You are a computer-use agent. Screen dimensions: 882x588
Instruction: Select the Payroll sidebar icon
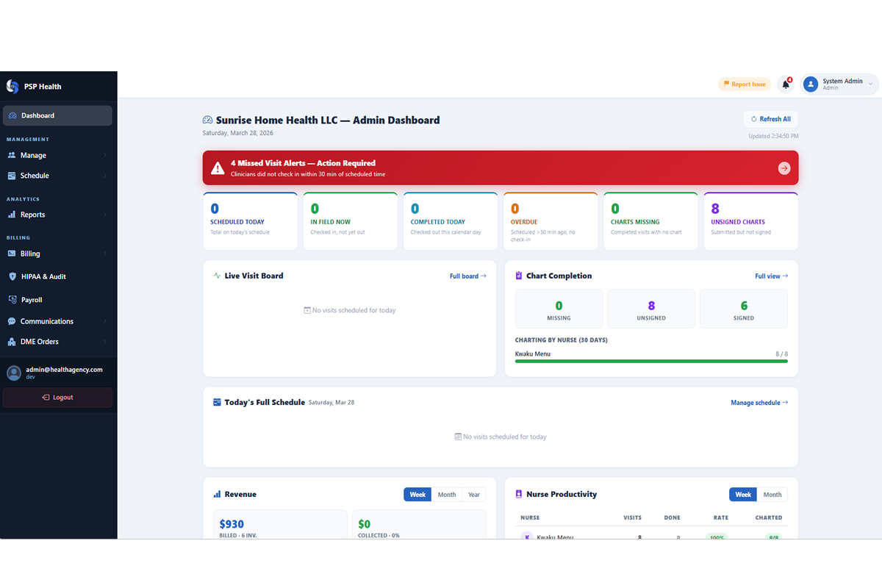point(12,299)
